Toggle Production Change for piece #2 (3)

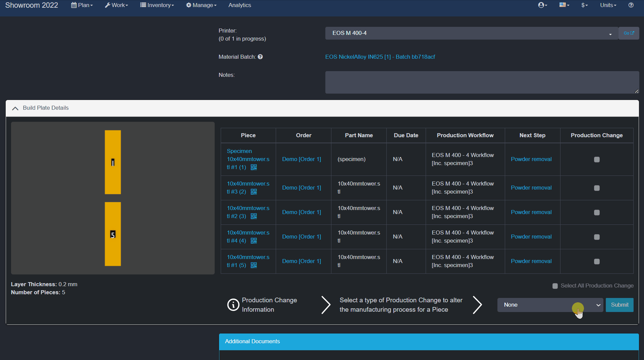[597, 212]
